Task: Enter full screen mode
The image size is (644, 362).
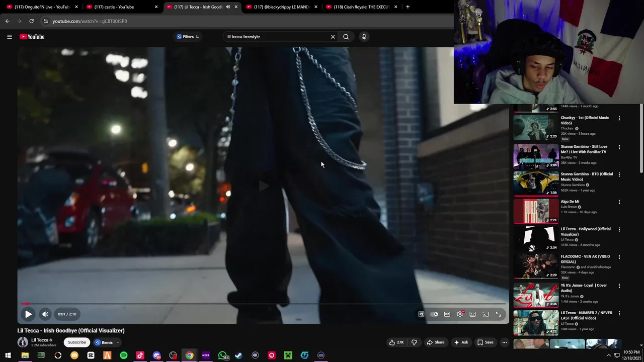Action: point(499,314)
